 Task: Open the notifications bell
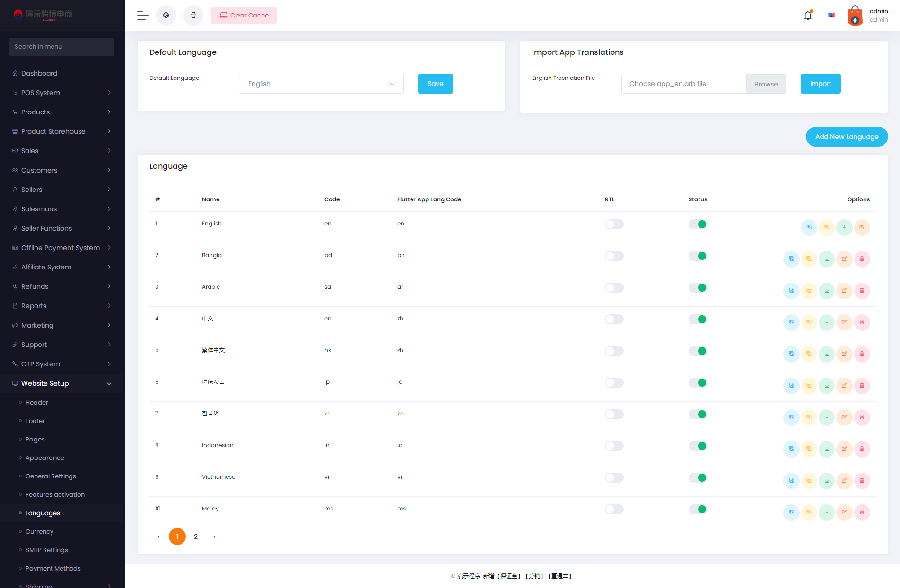[x=808, y=16]
